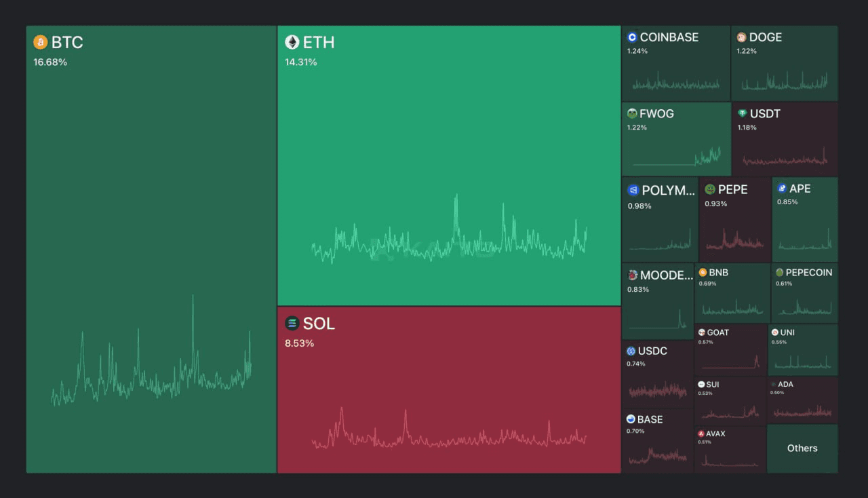Click the PEPE frog icon
Viewport: 868px width, 498px height.
tap(710, 189)
